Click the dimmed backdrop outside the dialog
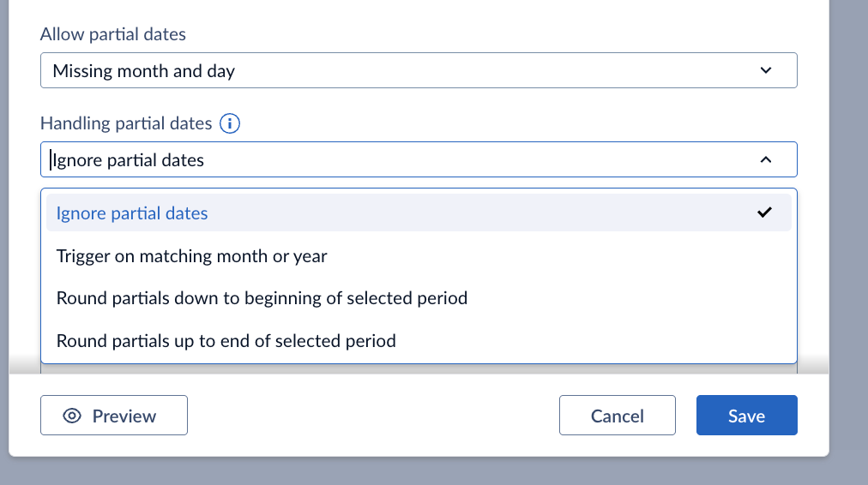 pyautogui.click(x=849, y=257)
